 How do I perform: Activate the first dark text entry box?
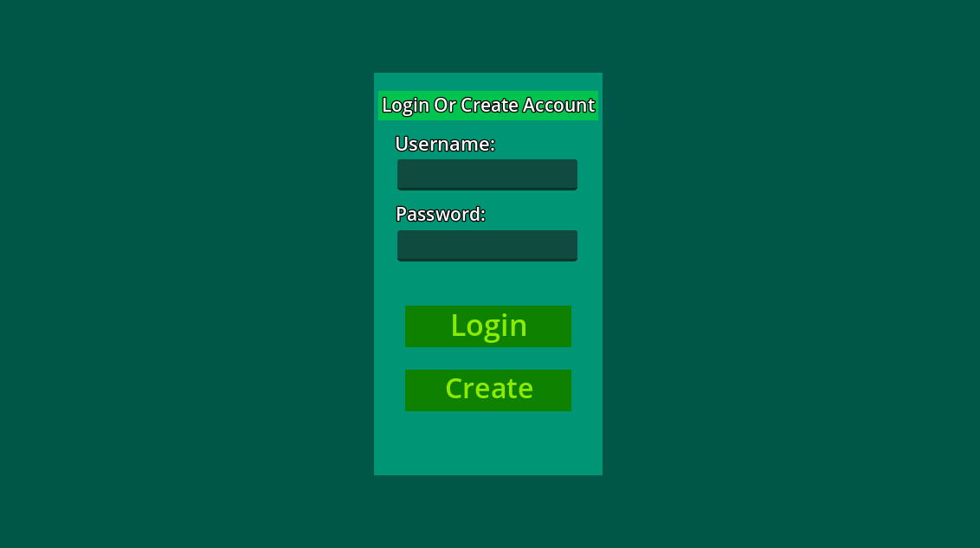point(487,174)
